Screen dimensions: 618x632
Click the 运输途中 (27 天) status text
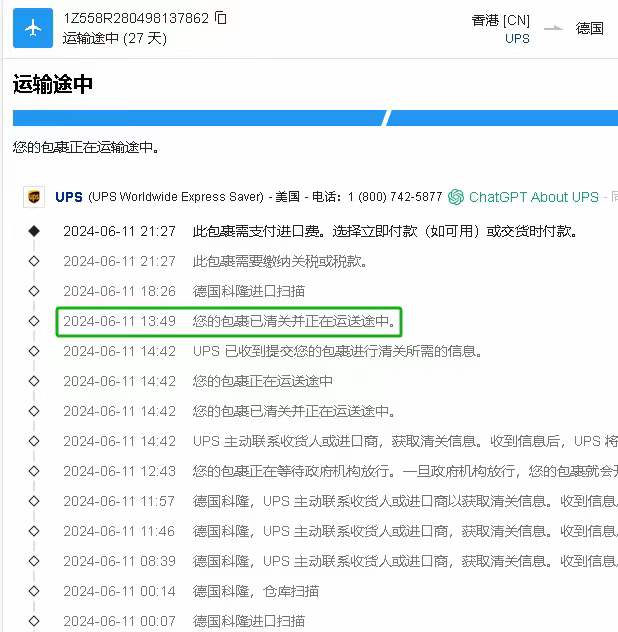[114, 38]
